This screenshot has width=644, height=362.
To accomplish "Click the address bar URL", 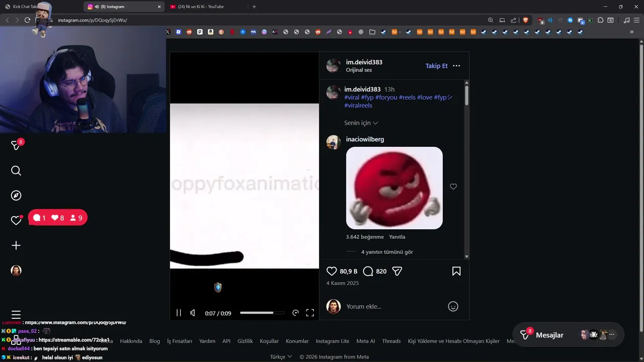I will pos(93,20).
